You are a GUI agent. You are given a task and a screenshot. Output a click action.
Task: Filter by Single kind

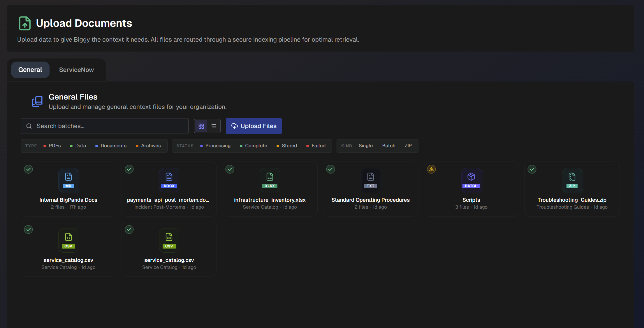[x=366, y=146]
